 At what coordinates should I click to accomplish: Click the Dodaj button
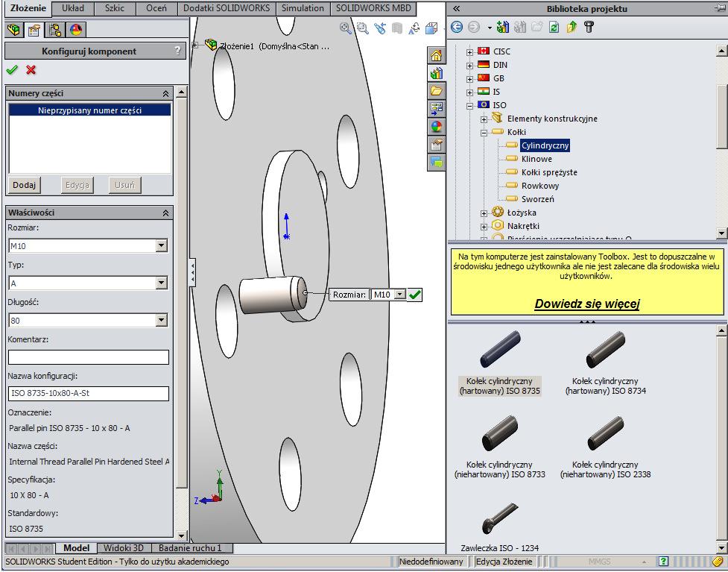(x=24, y=185)
